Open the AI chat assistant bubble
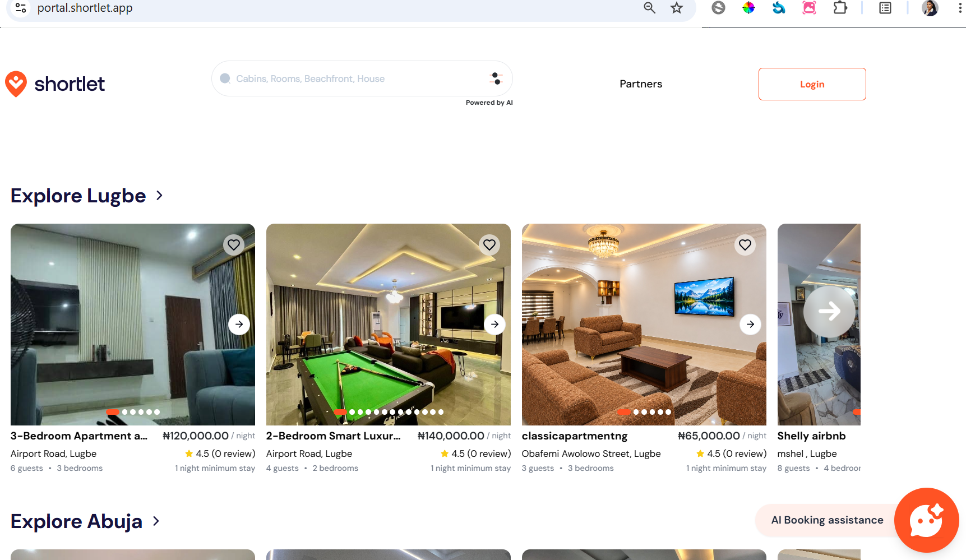The width and height of the screenshot is (966, 560). pos(926,520)
